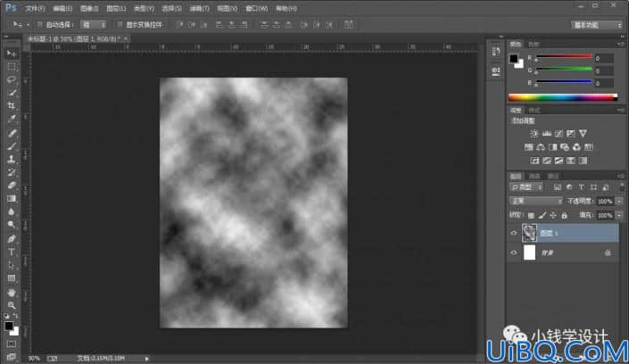Image resolution: width=629 pixels, height=364 pixels.
Task: Add a Black & White adjustment
Action: [x=553, y=147]
